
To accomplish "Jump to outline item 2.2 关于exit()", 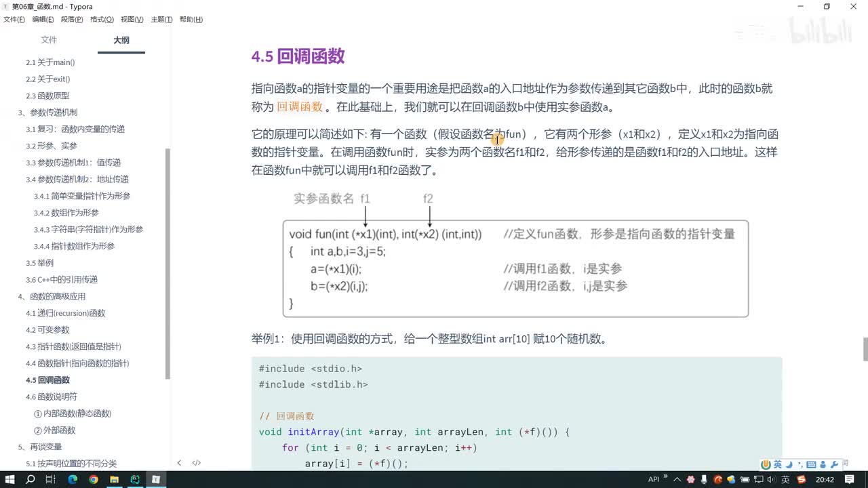I will click(48, 79).
